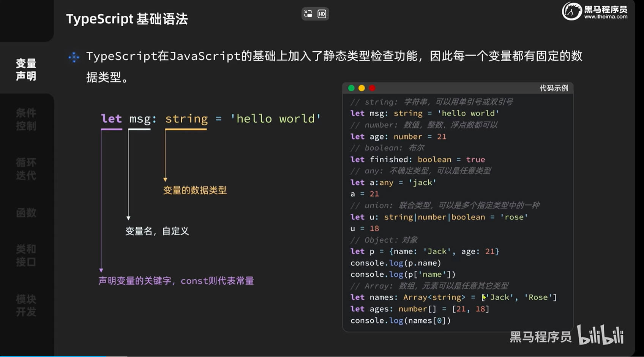
Task: Switch to the 模块开发 sidebar section
Action: point(26,305)
